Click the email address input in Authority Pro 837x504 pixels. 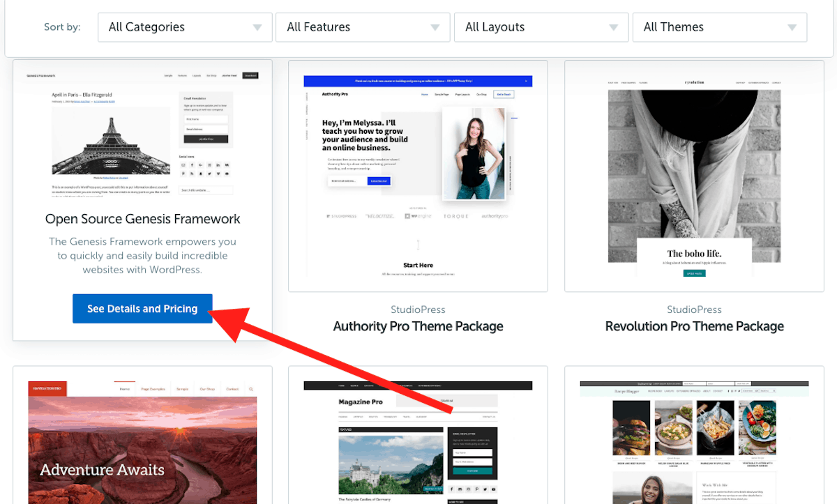pos(343,181)
